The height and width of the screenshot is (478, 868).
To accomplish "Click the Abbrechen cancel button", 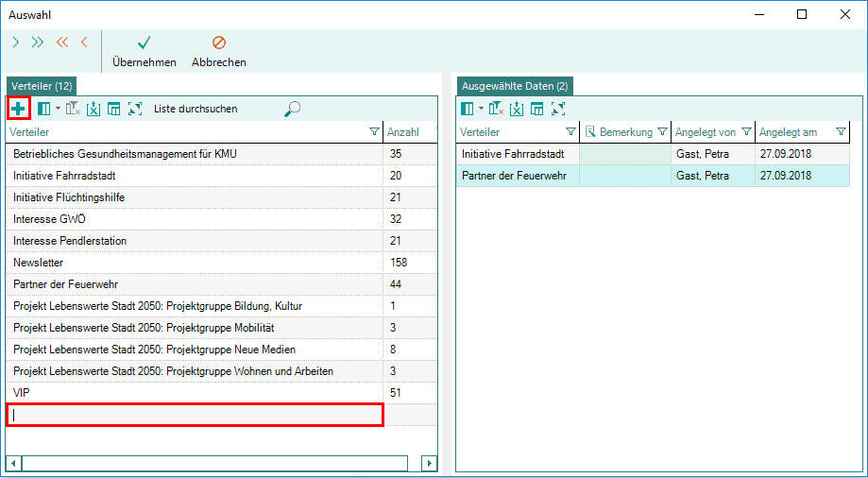I will coord(219,52).
